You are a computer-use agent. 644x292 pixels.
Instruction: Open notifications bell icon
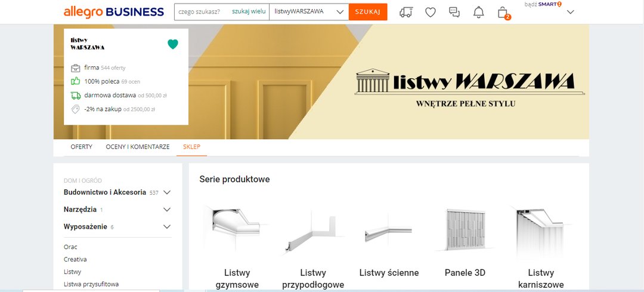click(x=478, y=13)
